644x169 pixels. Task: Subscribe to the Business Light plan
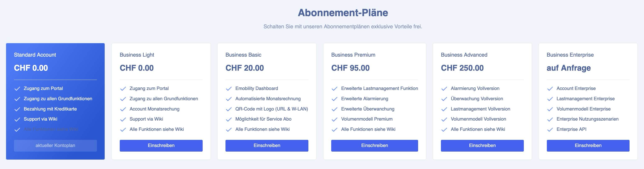(x=161, y=146)
